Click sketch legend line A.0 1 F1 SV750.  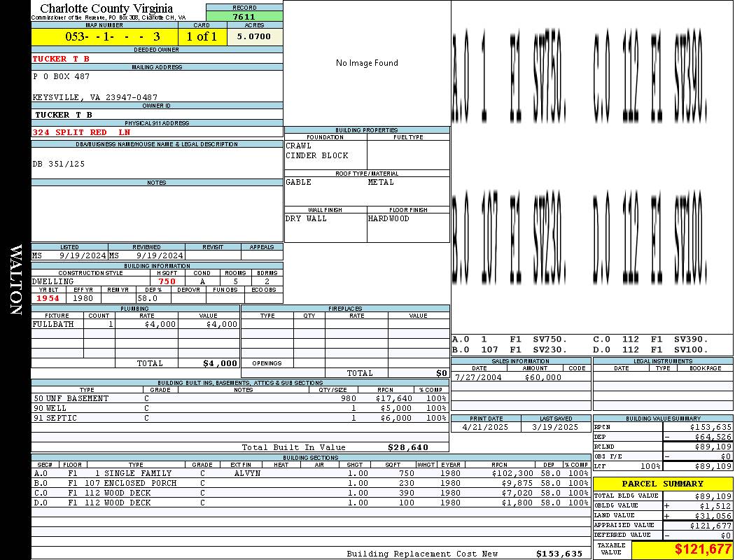[510, 339]
